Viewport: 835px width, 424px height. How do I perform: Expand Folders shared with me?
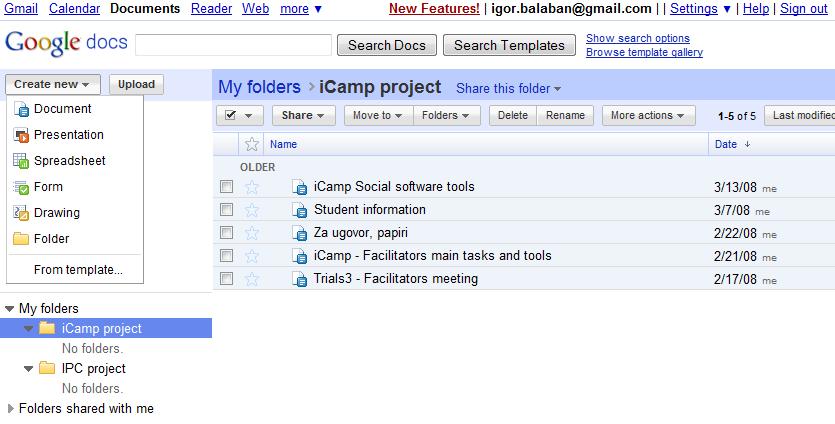10,409
